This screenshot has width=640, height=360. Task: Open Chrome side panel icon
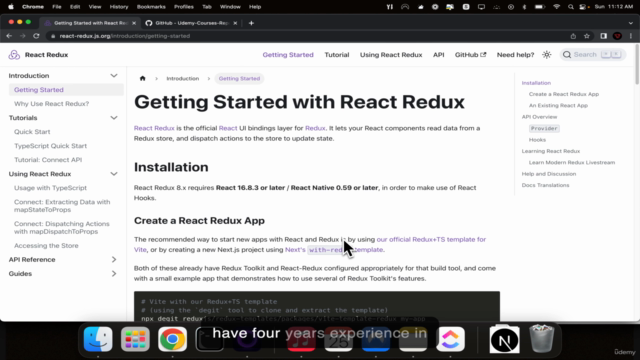(x=604, y=36)
